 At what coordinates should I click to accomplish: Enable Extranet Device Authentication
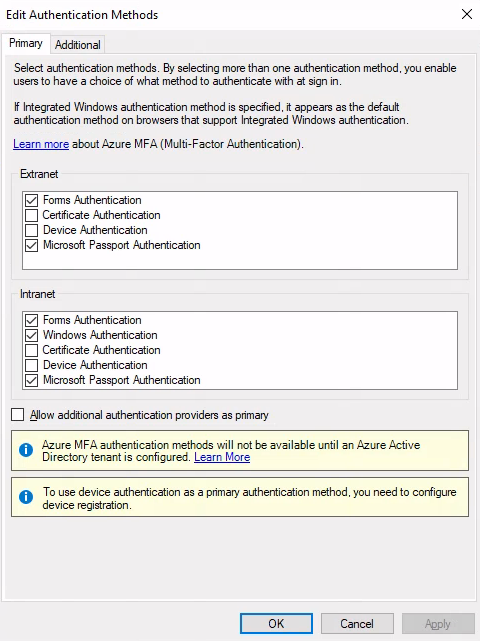[31, 230]
